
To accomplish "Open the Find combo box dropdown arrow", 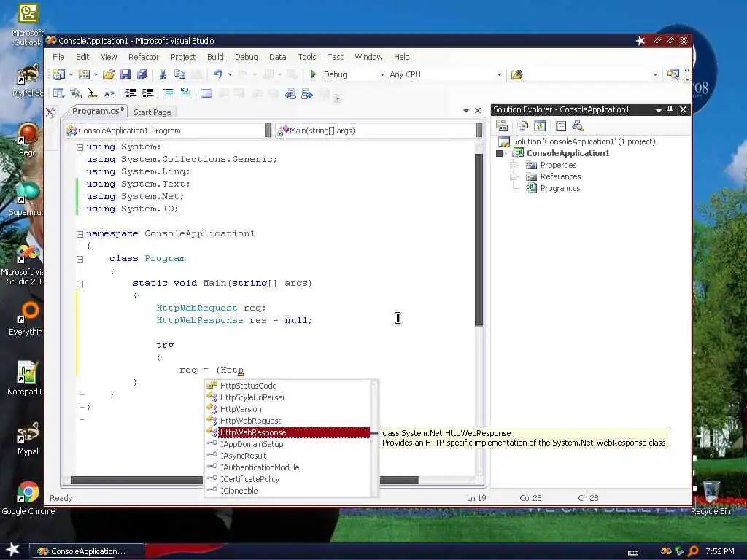I will pyautogui.click(x=655, y=75).
